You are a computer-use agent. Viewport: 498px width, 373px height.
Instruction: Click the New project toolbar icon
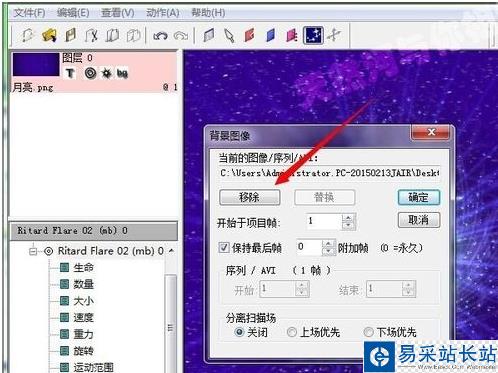click(27, 35)
